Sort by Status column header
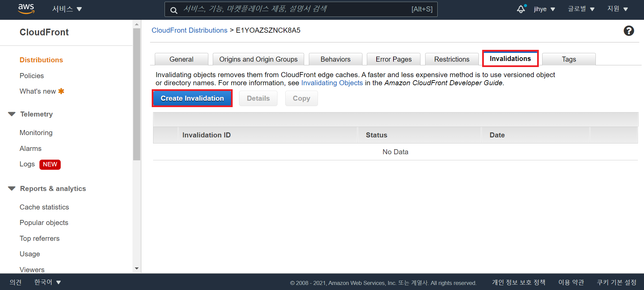 [419, 135]
